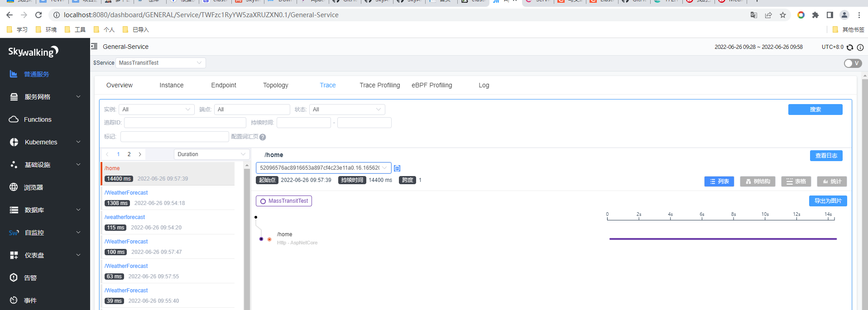Image resolution: width=868 pixels, height=310 pixels.
Task: Select the /weatherforecast 115 ms trace
Action: (x=168, y=222)
